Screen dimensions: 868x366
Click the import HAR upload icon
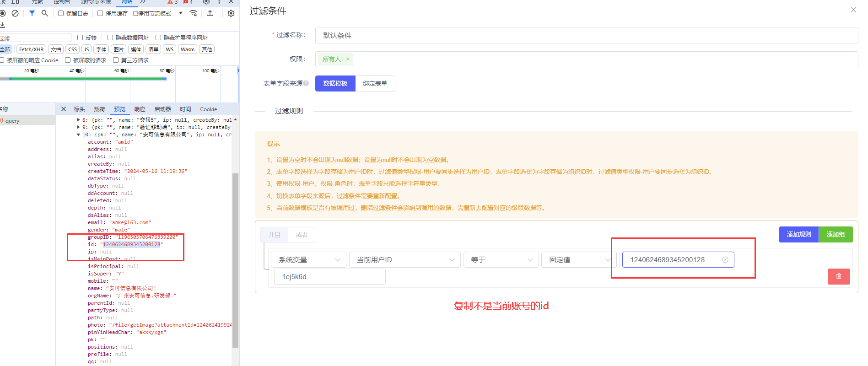[x=210, y=13]
